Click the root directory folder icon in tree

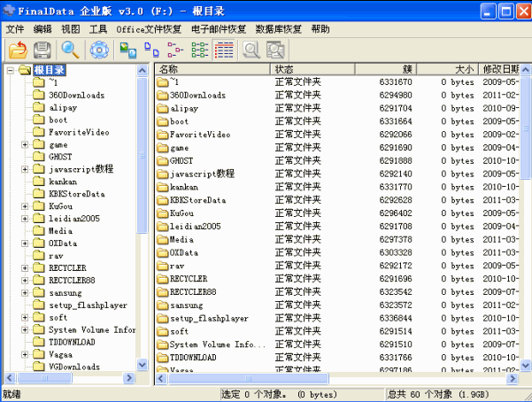click(25, 70)
